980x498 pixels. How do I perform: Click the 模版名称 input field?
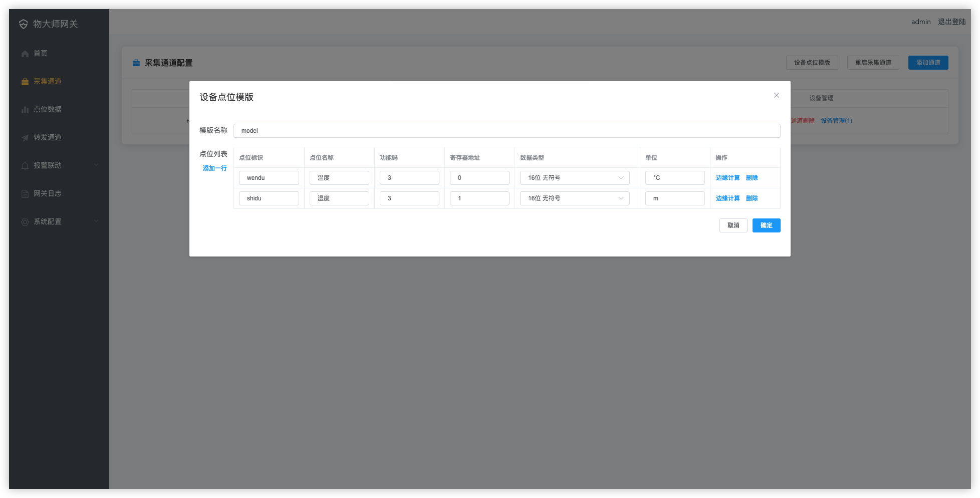(x=507, y=131)
